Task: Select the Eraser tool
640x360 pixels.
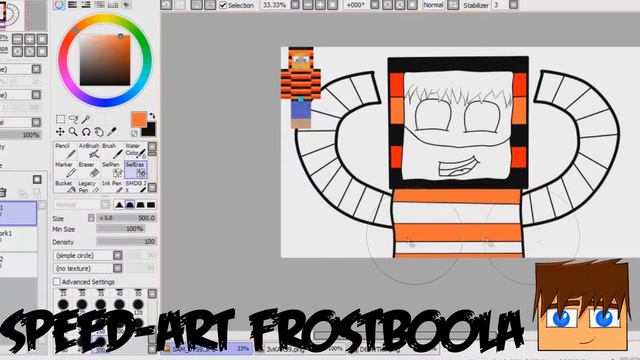Action: click(x=89, y=169)
